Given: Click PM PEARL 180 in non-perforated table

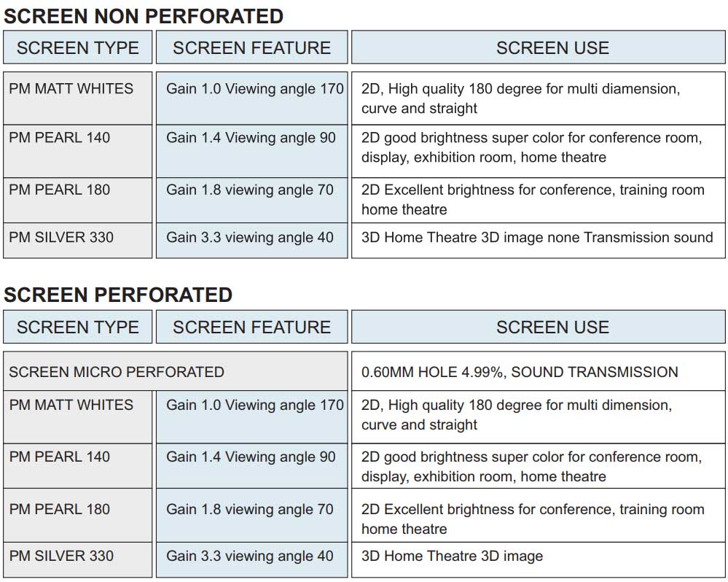Looking at the screenshot, I should 60,190.
